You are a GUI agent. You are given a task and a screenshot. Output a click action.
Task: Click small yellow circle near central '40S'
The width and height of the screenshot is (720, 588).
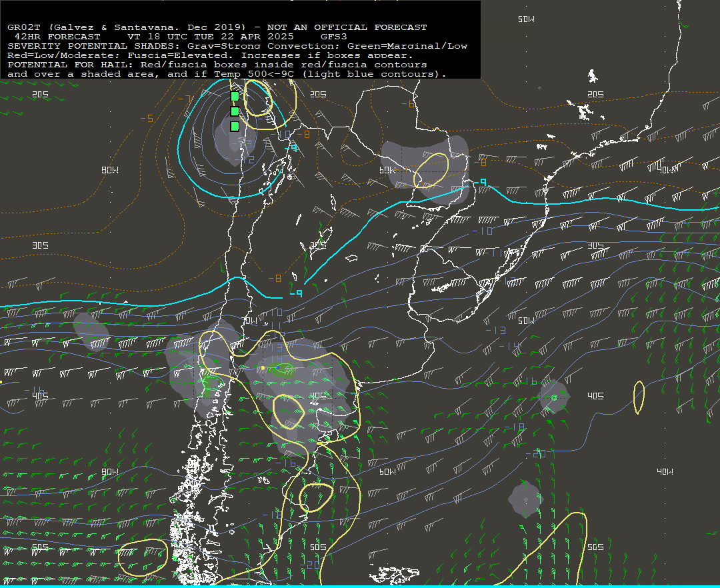click(289, 412)
